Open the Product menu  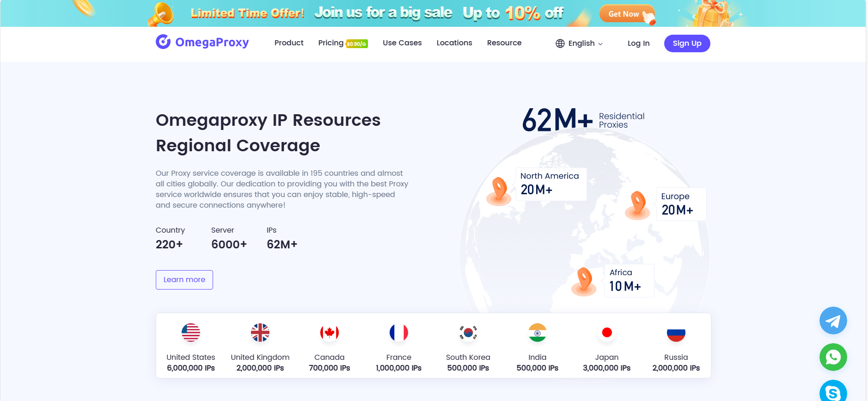click(x=289, y=43)
